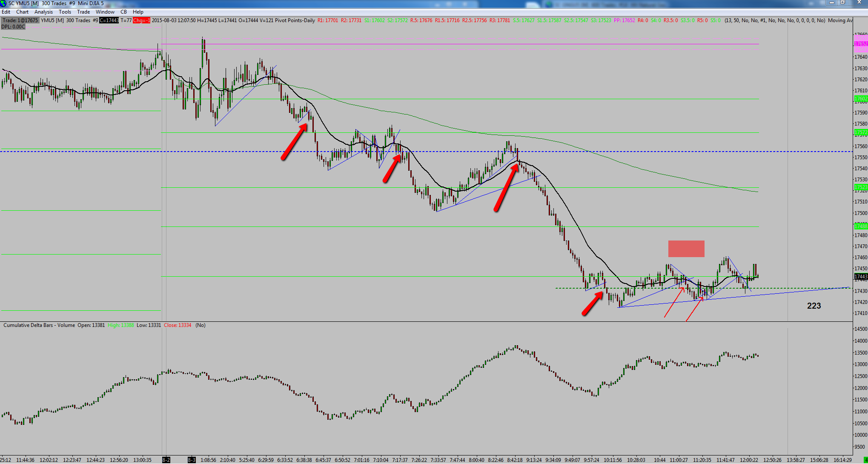Click the 7:01:16 time label
Viewport: 868px width, 464px height.
361,460
